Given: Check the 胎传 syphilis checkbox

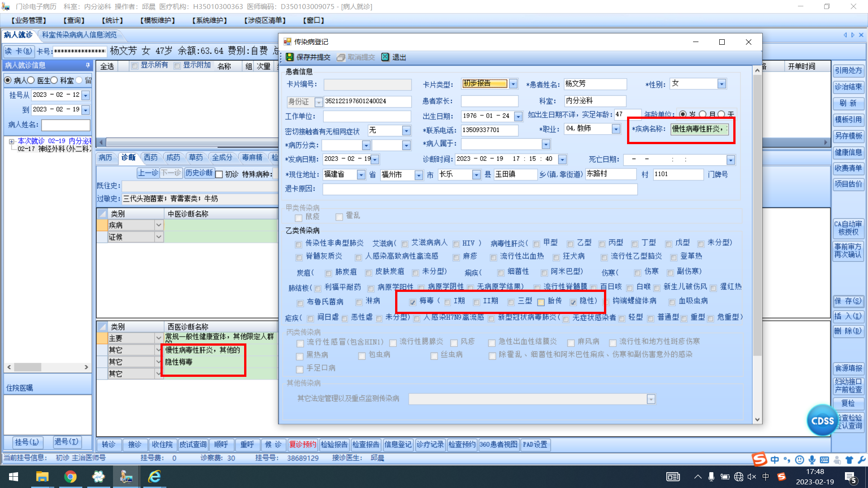Looking at the screenshot, I should [541, 302].
